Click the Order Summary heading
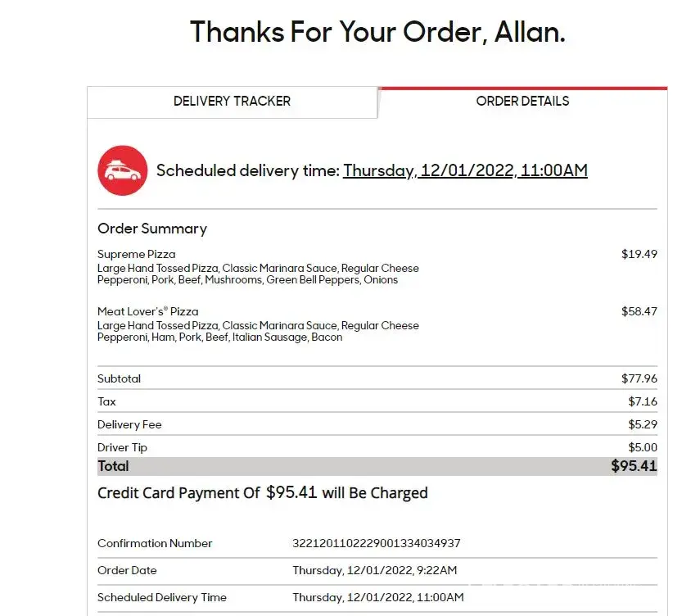 click(152, 229)
